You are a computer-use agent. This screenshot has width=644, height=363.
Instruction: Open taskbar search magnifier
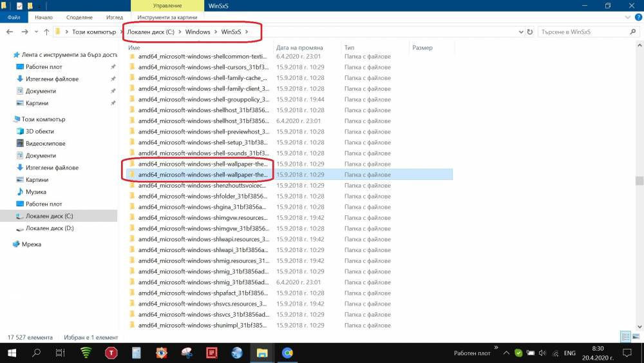[36, 353]
